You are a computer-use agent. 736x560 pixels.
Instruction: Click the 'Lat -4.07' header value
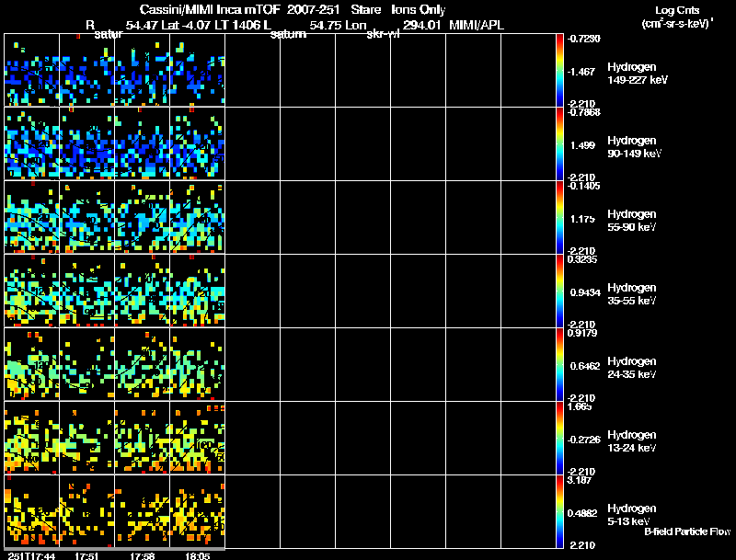click(x=187, y=25)
